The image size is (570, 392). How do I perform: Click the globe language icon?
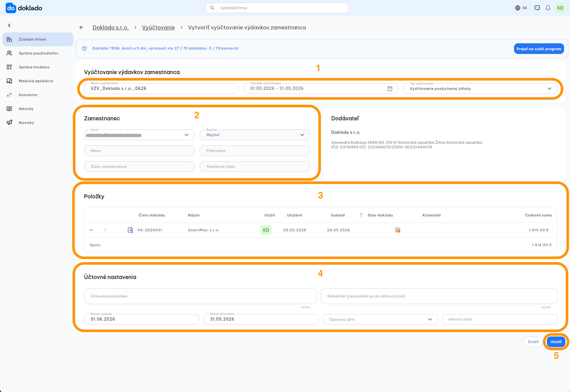coord(518,8)
